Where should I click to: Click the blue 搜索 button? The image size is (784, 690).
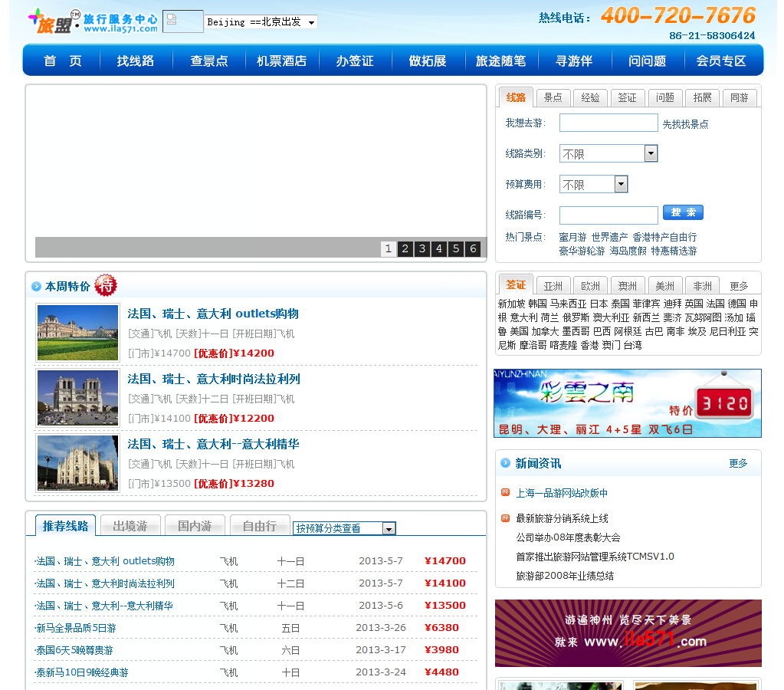(x=683, y=212)
